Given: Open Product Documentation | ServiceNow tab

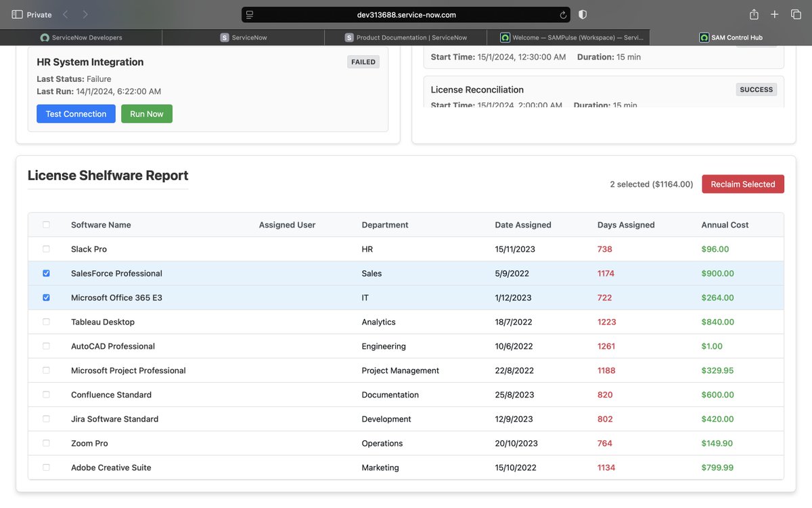Looking at the screenshot, I should click(x=406, y=38).
